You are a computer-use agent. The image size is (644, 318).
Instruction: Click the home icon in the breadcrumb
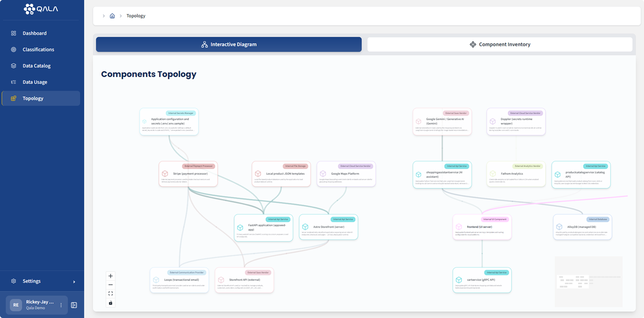pos(112,16)
